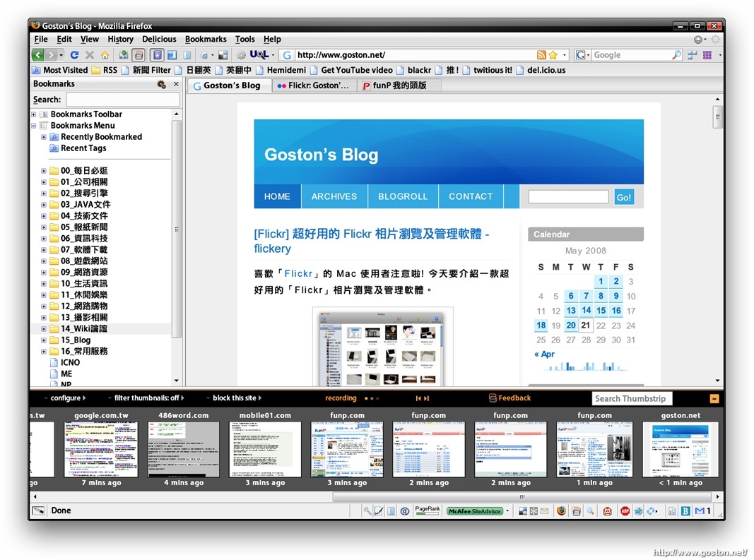Click the blog Go! search button
This screenshot has width=754, height=560.
click(624, 197)
